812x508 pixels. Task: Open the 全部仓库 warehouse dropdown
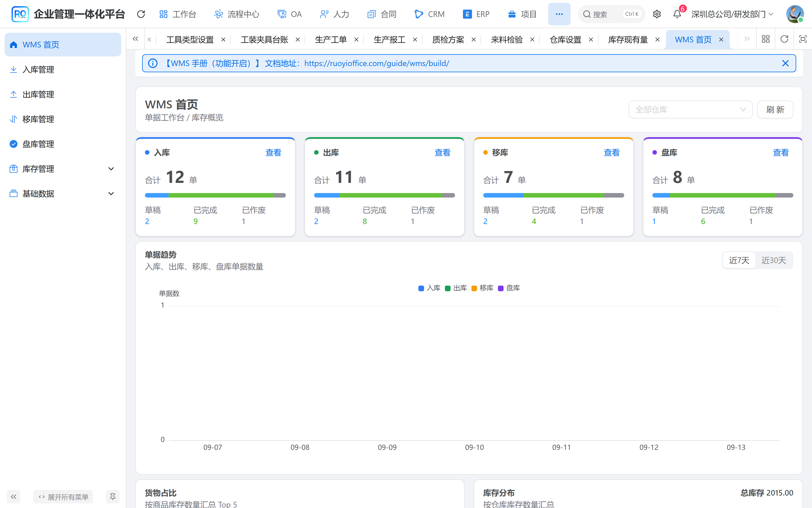pyautogui.click(x=690, y=110)
